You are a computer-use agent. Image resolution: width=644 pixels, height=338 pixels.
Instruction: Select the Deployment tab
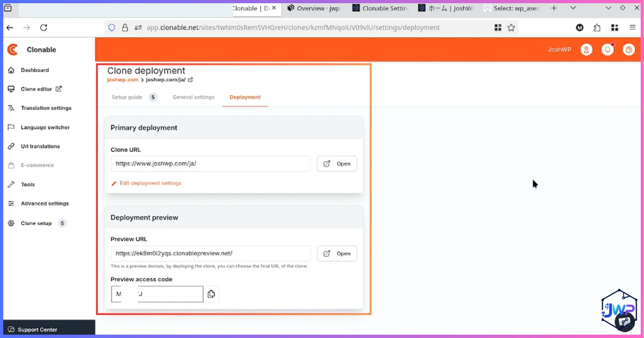(245, 97)
